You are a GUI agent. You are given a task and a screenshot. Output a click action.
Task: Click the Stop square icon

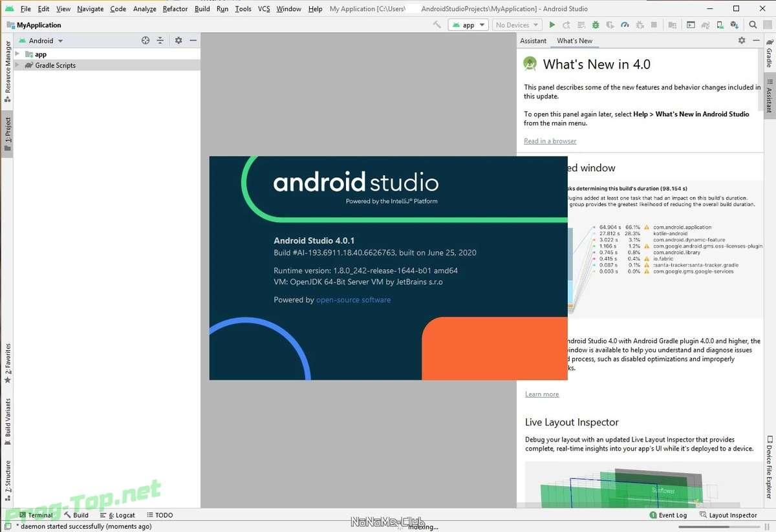click(654, 25)
